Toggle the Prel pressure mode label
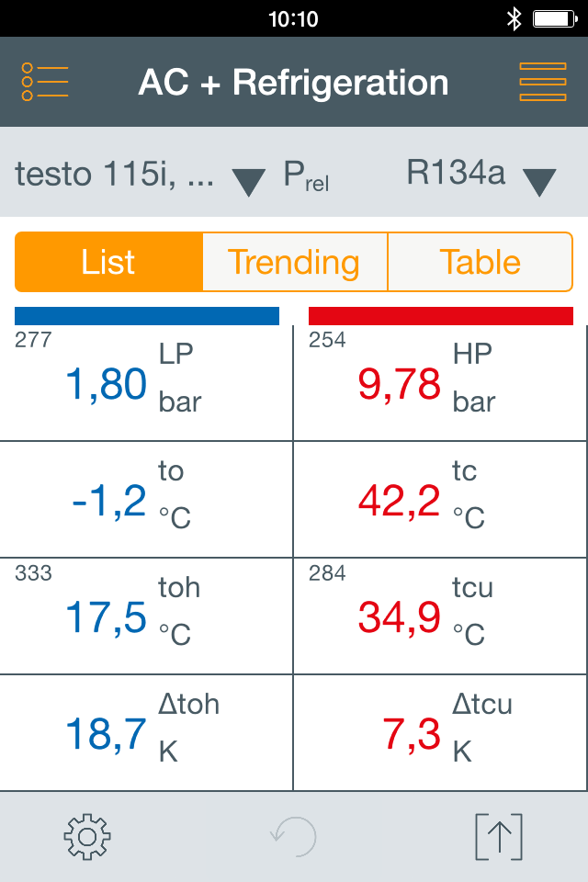This screenshot has height=882, width=588. click(x=306, y=176)
